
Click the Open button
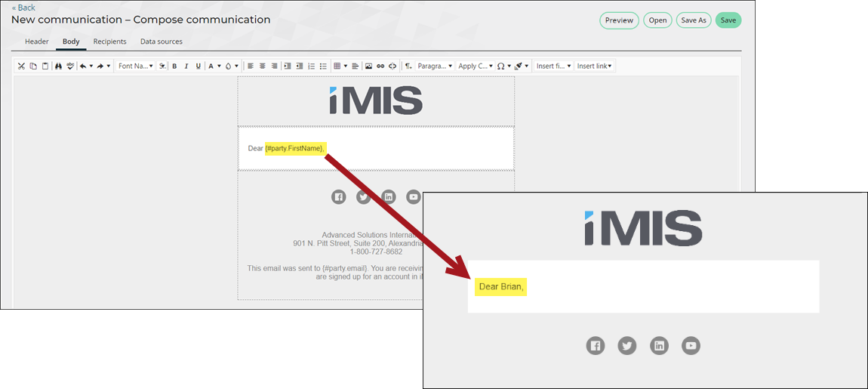657,20
